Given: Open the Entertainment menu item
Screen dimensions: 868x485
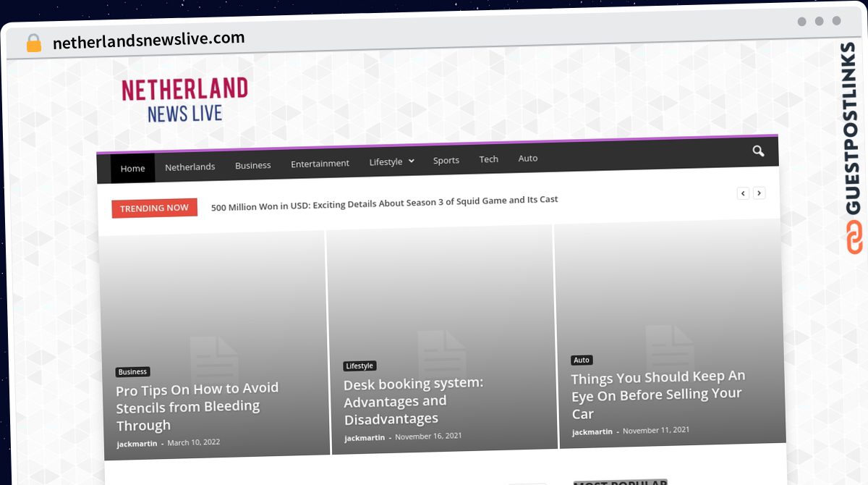Looking at the screenshot, I should [x=320, y=164].
